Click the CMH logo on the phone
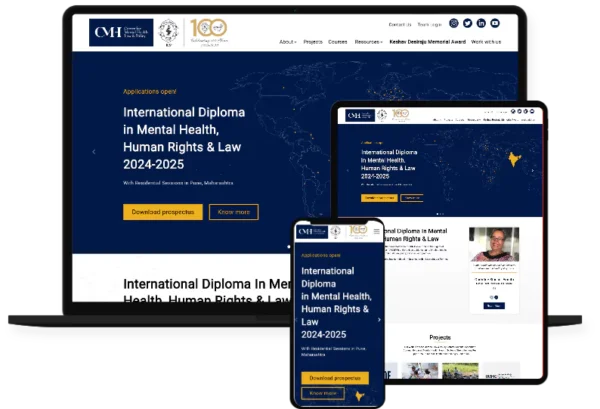The height and width of the screenshot is (409, 600). coord(312,232)
